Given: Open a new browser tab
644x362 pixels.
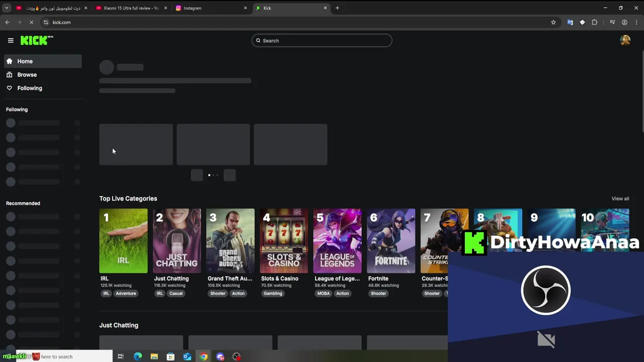Looking at the screenshot, I should pyautogui.click(x=337, y=8).
